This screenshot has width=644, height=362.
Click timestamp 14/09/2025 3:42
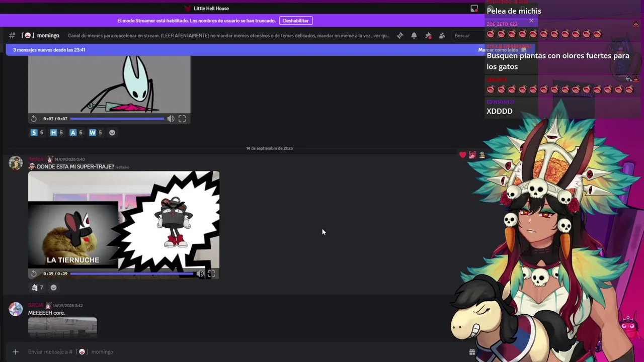click(x=68, y=306)
